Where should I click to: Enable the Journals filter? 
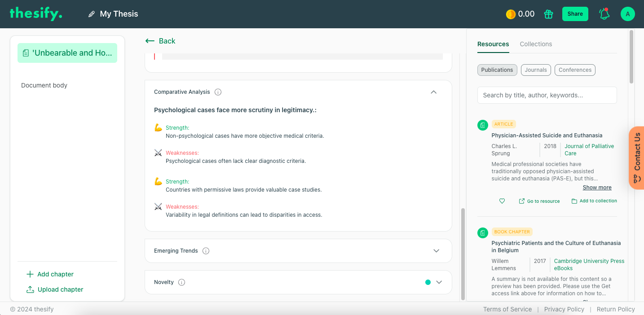536,70
